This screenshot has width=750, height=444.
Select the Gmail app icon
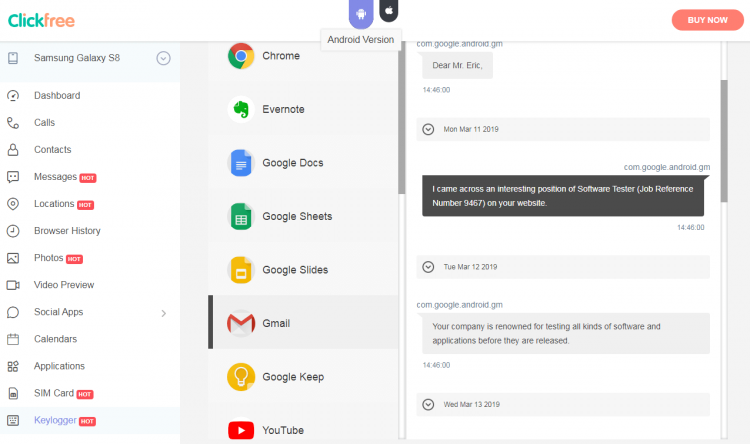click(241, 324)
